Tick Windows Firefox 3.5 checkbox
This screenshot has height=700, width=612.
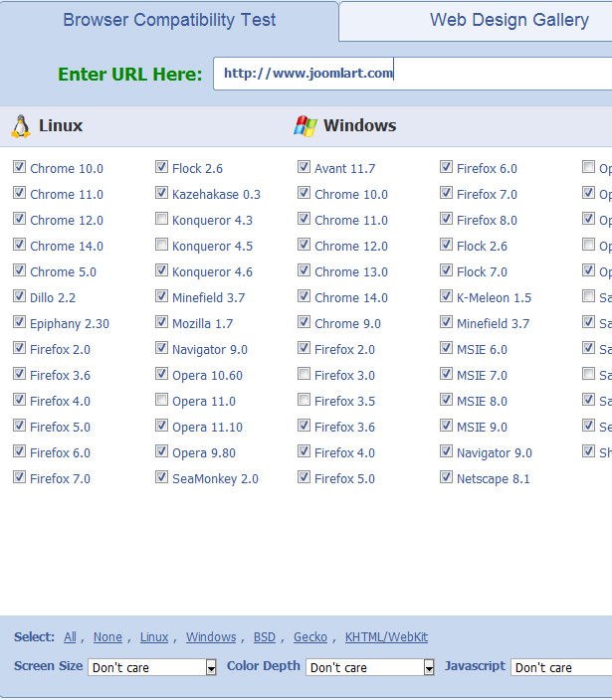[x=304, y=400]
